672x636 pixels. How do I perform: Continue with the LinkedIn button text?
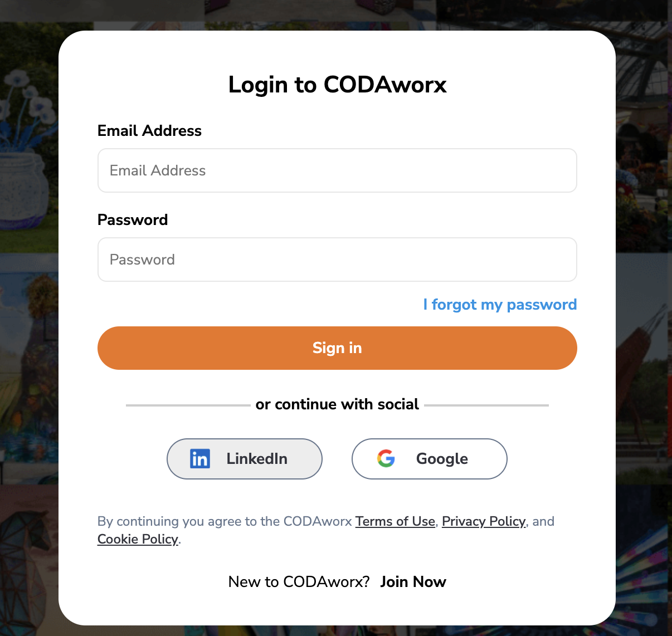[257, 459]
